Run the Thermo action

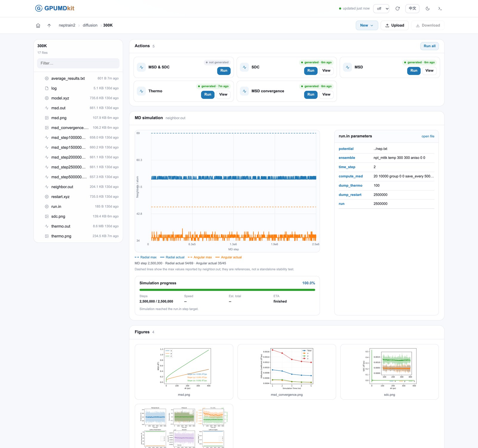click(208, 95)
